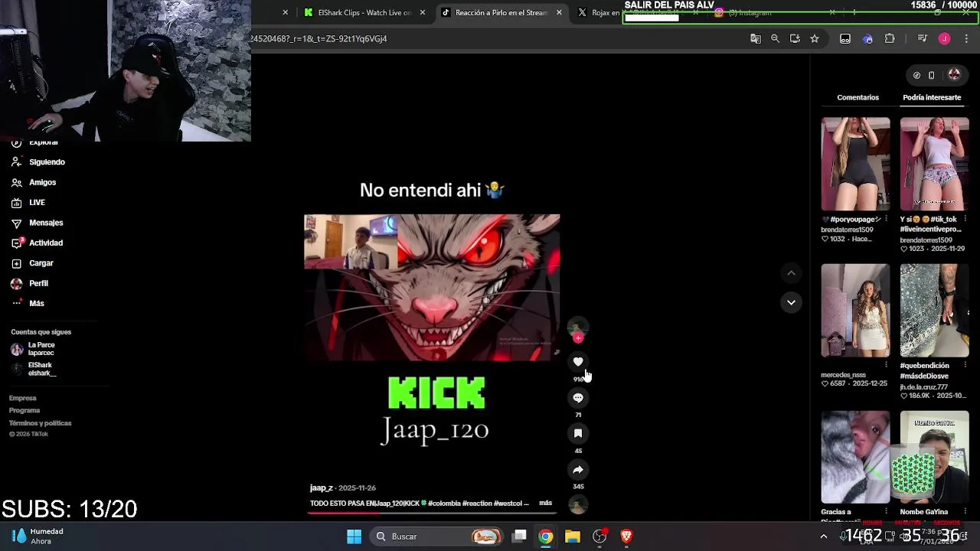Screen dimensions: 980x551
Task: Open the mercedes_nsss video thumbnail
Action: point(855,311)
